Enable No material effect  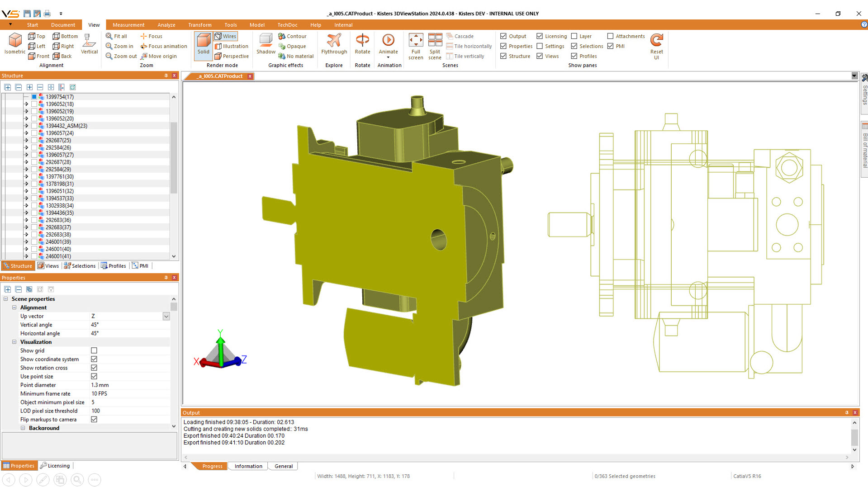[x=296, y=56]
